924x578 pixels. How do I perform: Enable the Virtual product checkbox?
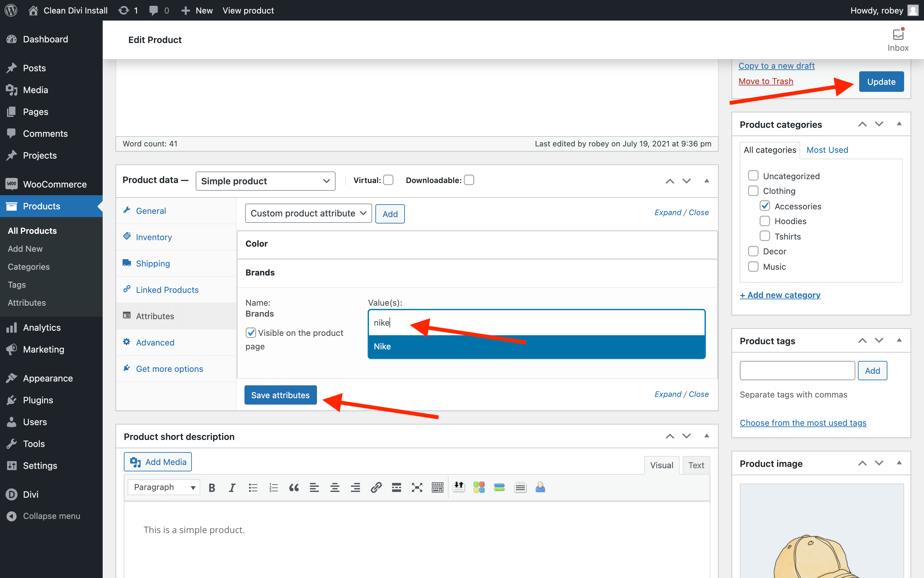pos(388,180)
